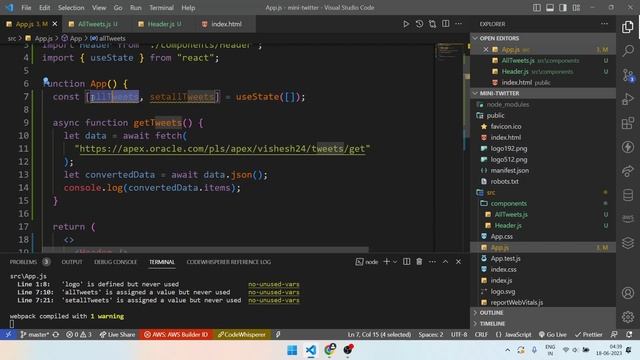Open the Accounts icon in activity bar
Screen dimensions: 640x360
coord(627,293)
